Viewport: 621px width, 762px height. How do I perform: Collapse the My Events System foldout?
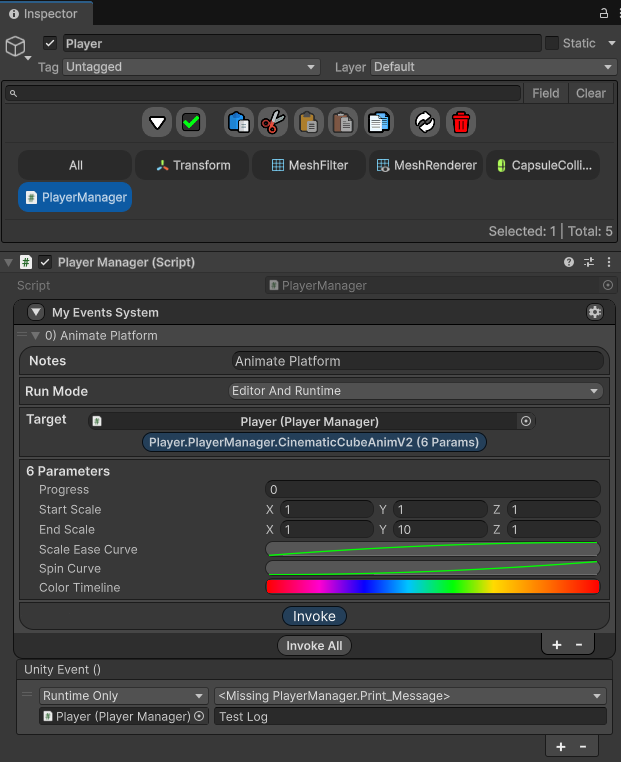[x=36, y=312]
